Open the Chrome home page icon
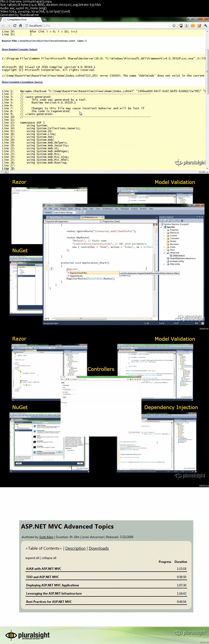Viewport: 209px width, 644px height. click(20, 26)
